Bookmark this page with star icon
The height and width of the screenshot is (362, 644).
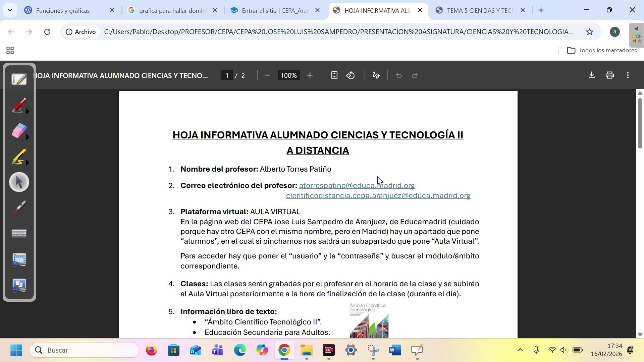pyautogui.click(x=589, y=32)
